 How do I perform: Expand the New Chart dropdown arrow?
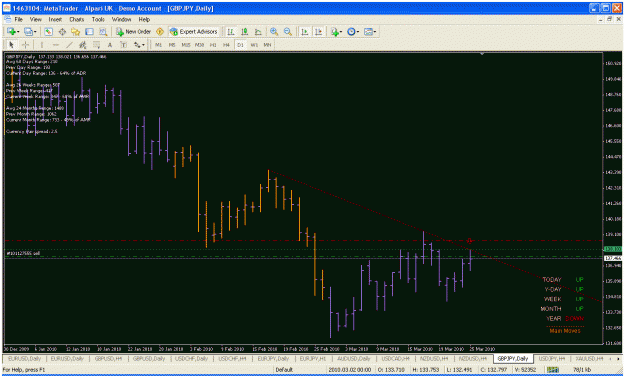pos(18,31)
